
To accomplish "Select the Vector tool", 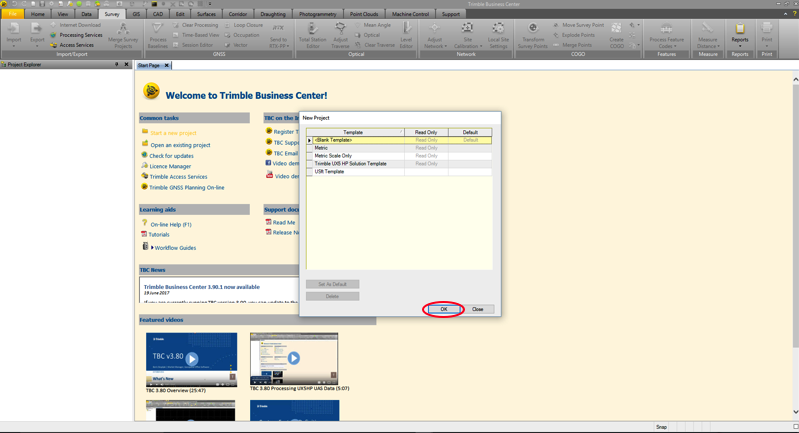I will pyautogui.click(x=236, y=45).
